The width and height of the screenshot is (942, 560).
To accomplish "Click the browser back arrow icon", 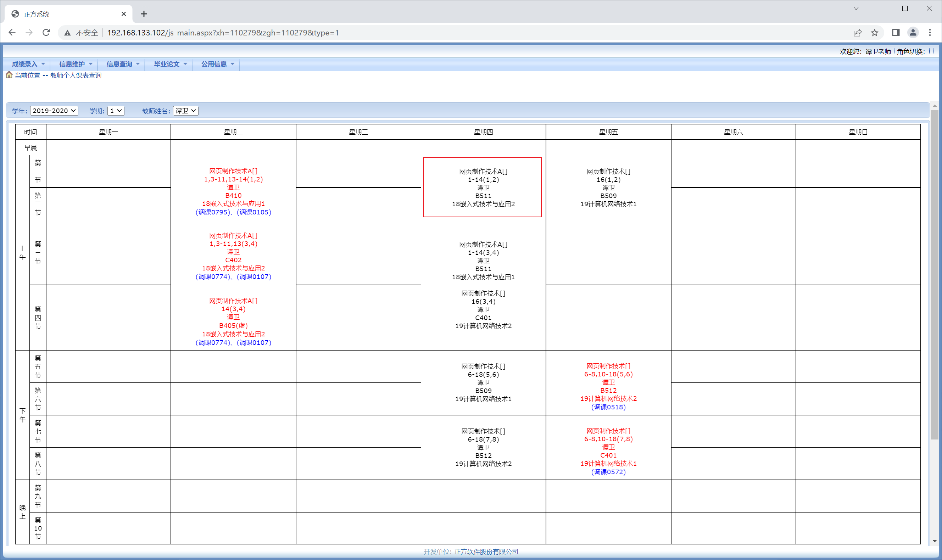I will click(x=12, y=33).
